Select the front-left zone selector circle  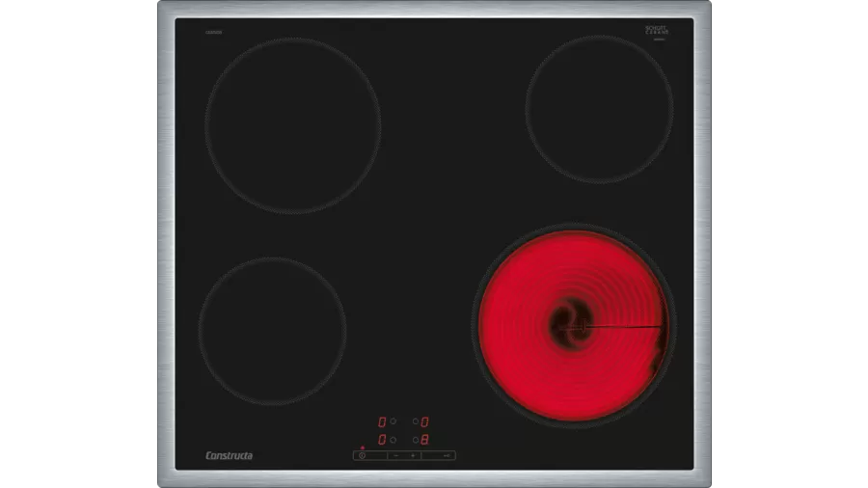[393, 440]
